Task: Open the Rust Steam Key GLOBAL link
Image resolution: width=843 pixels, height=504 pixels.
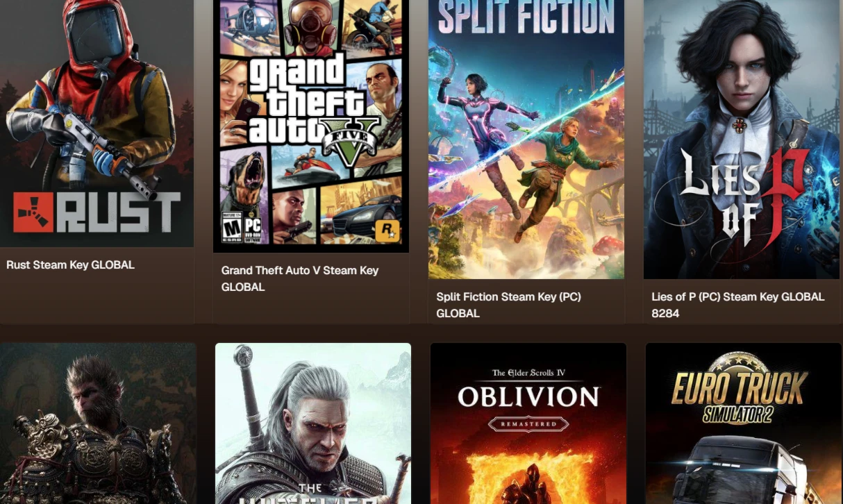Action: point(70,264)
